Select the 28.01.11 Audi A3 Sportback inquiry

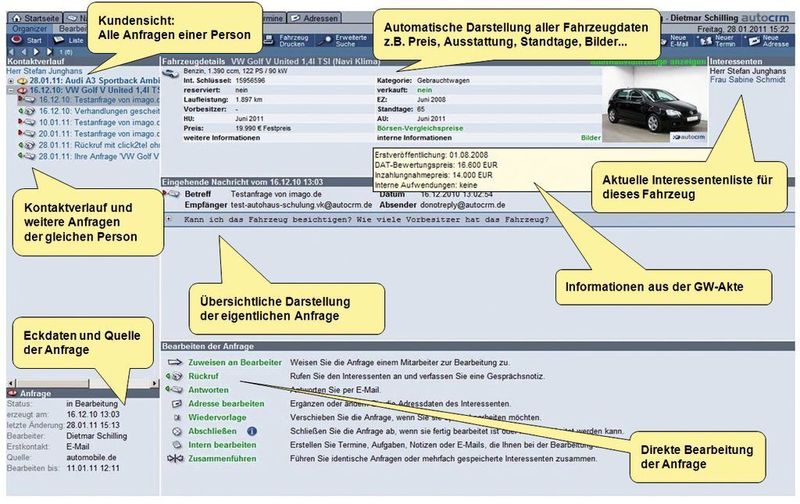[94, 81]
